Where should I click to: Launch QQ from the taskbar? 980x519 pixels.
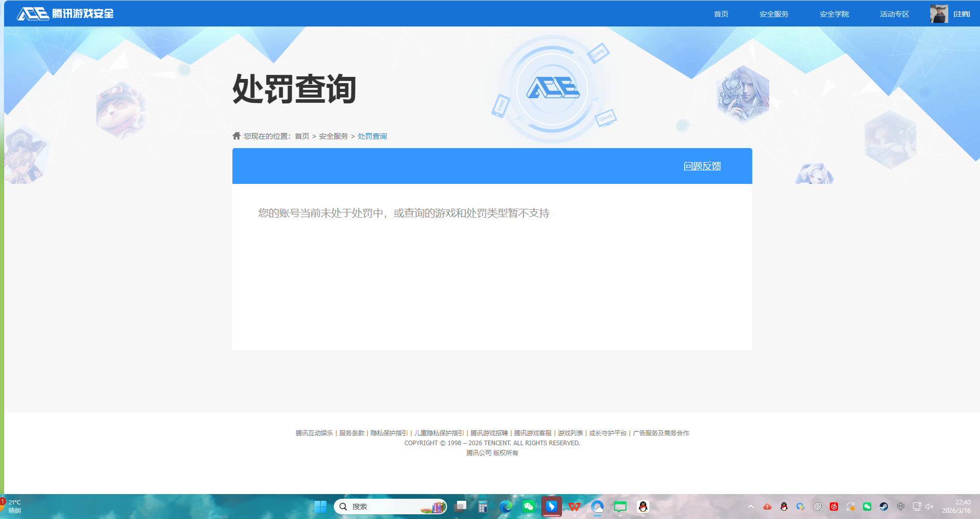tap(643, 507)
